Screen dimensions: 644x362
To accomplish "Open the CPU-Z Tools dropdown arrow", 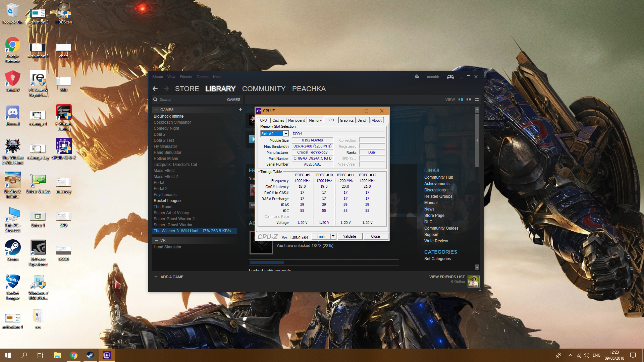I will click(x=333, y=236).
